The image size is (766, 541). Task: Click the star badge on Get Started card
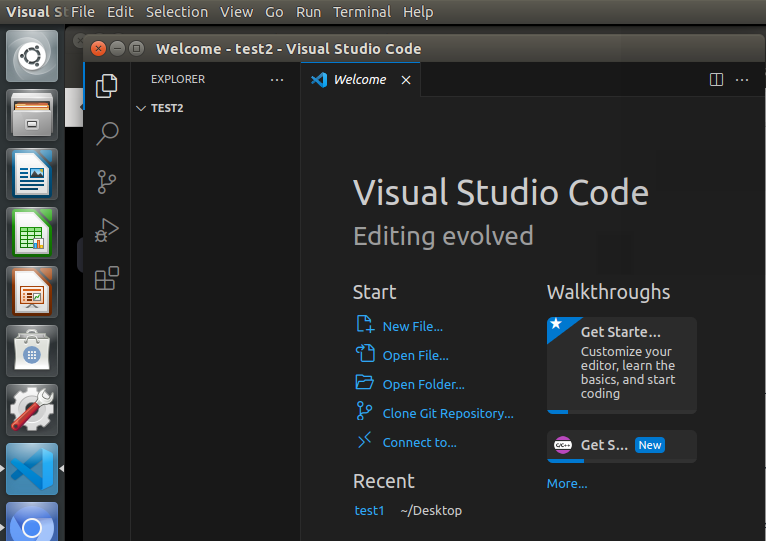point(556,324)
